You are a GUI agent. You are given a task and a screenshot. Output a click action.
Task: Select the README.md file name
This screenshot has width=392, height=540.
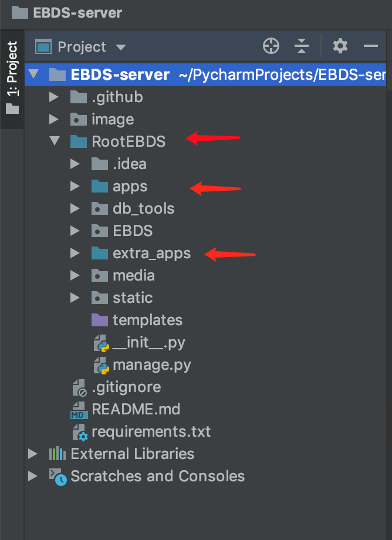(136, 410)
